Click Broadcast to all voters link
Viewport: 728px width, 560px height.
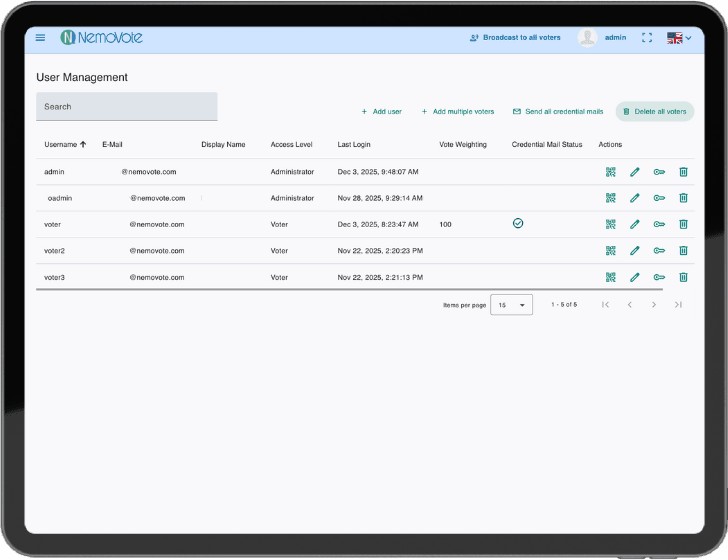pyautogui.click(x=515, y=38)
